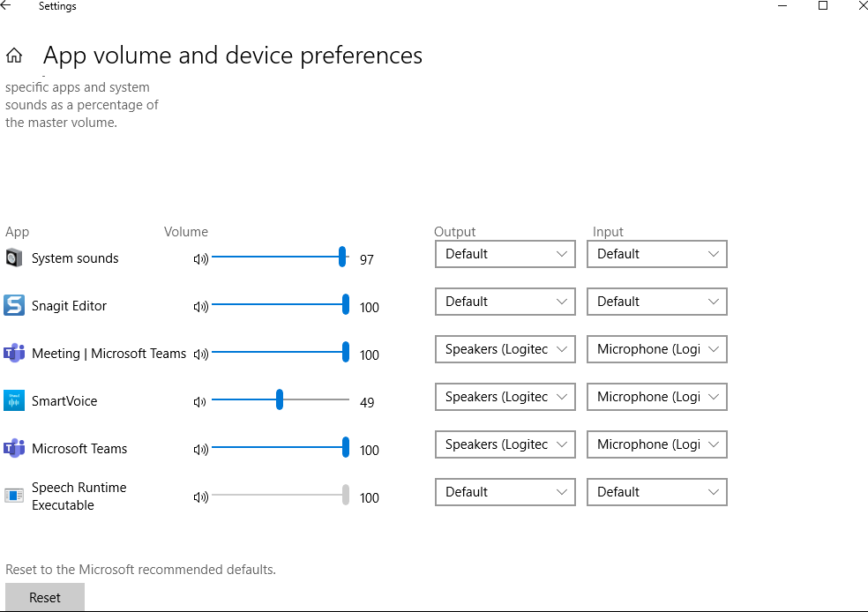Mute System sounds via its speaker icon
This screenshot has width=868, height=612.
[x=201, y=257]
